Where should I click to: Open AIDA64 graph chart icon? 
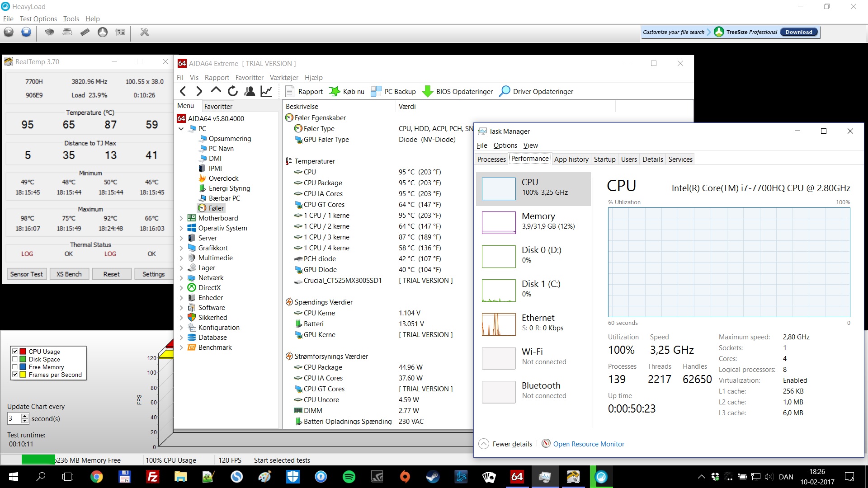click(x=266, y=91)
